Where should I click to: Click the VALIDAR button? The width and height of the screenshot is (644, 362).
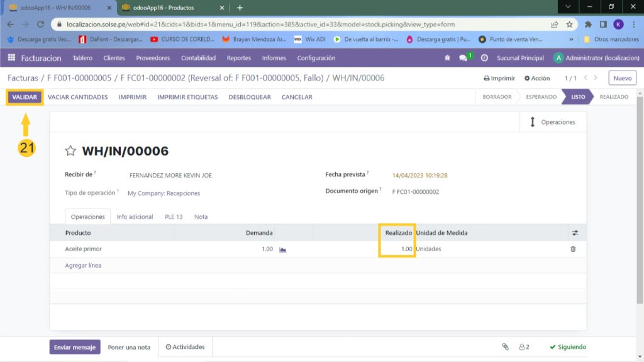click(x=25, y=97)
